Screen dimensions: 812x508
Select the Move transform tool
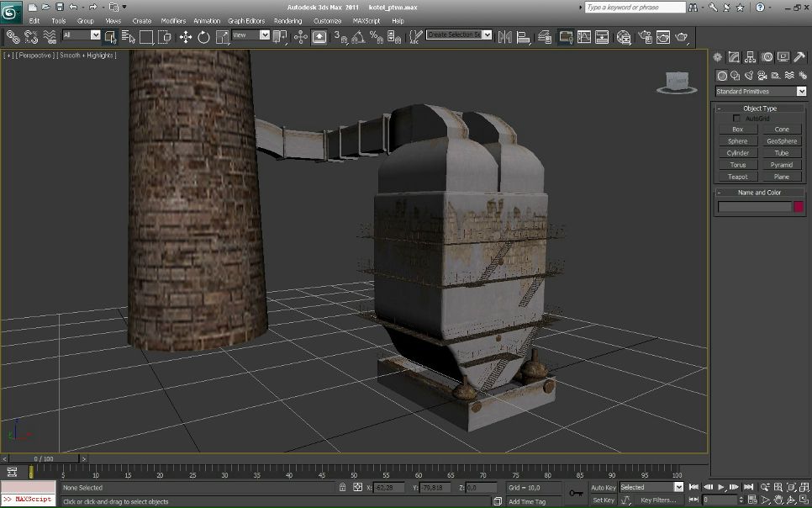(185, 37)
